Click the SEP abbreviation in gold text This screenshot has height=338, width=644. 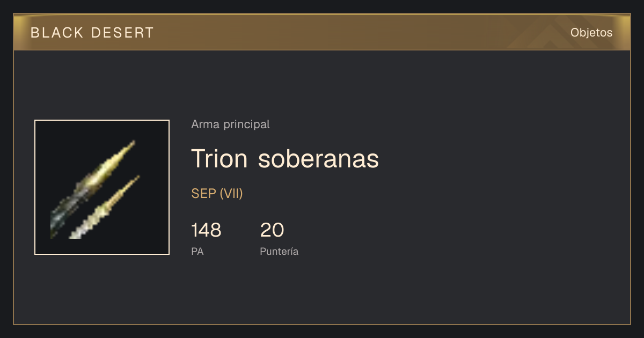(x=203, y=194)
